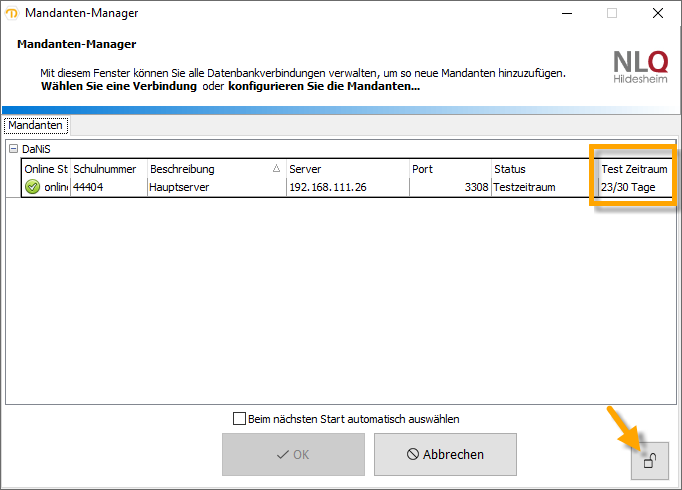Select the Hauptserver row entry
682x490 pixels.
pos(175,187)
